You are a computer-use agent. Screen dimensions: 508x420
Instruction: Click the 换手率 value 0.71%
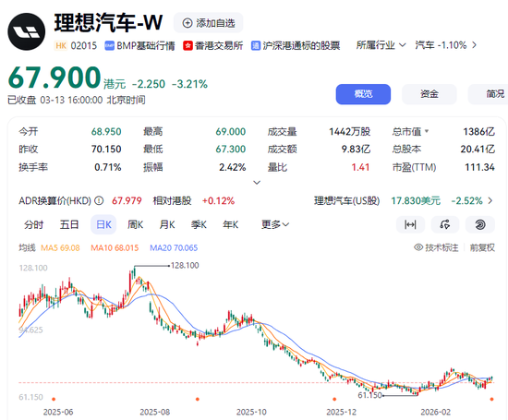click(108, 167)
